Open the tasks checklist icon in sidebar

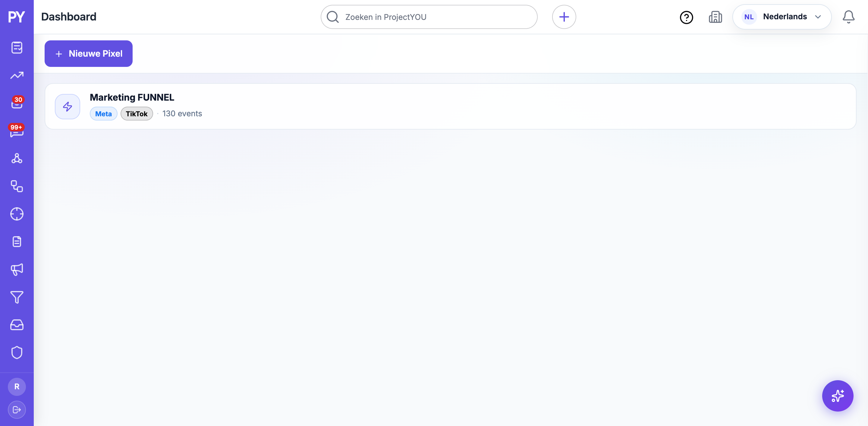point(17,48)
